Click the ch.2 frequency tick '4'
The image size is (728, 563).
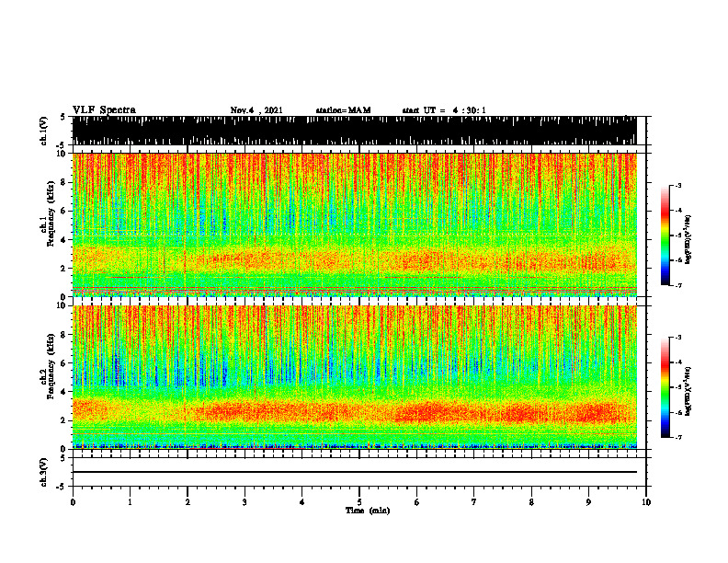[65, 392]
